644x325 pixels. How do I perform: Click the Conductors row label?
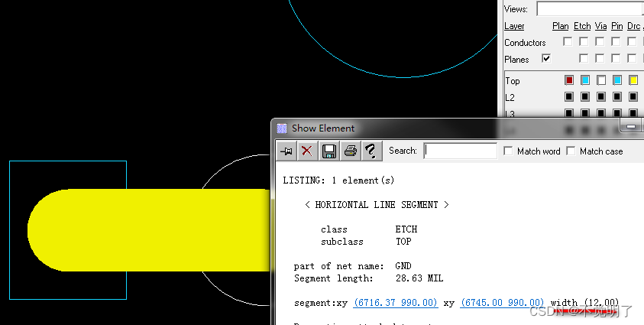point(525,43)
